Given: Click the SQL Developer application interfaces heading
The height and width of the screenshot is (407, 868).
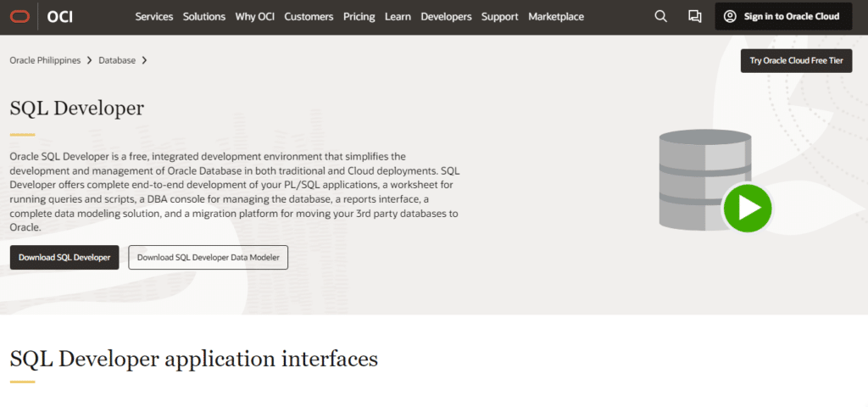Looking at the screenshot, I should pyautogui.click(x=194, y=359).
